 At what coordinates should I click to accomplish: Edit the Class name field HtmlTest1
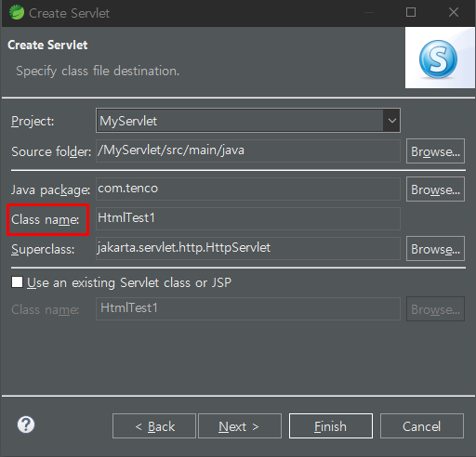[x=248, y=218]
